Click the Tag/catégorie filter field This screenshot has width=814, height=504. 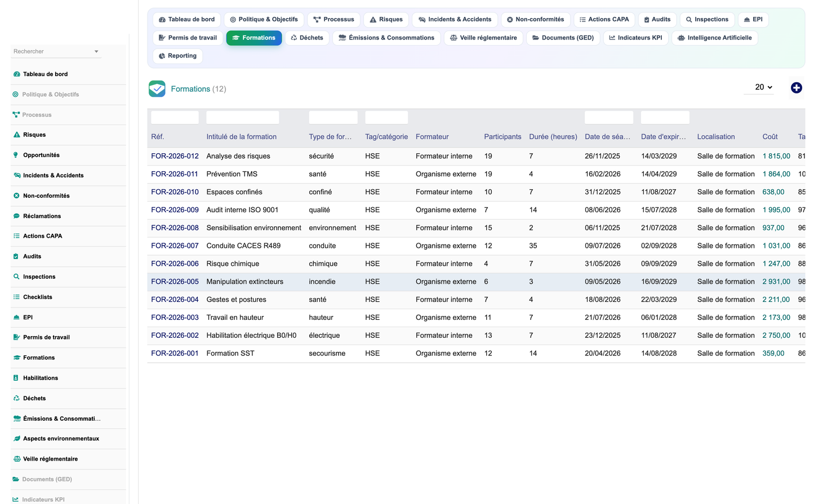click(386, 118)
